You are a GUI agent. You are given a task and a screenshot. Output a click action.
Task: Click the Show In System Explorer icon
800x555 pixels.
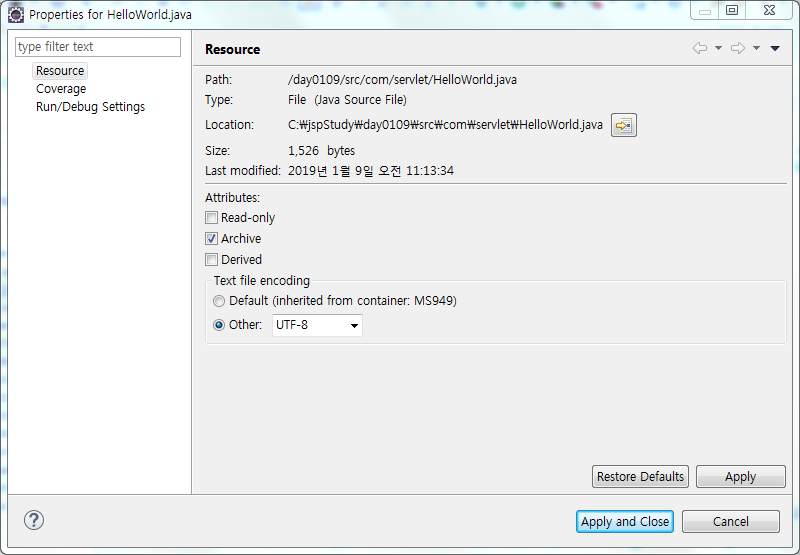(x=623, y=125)
